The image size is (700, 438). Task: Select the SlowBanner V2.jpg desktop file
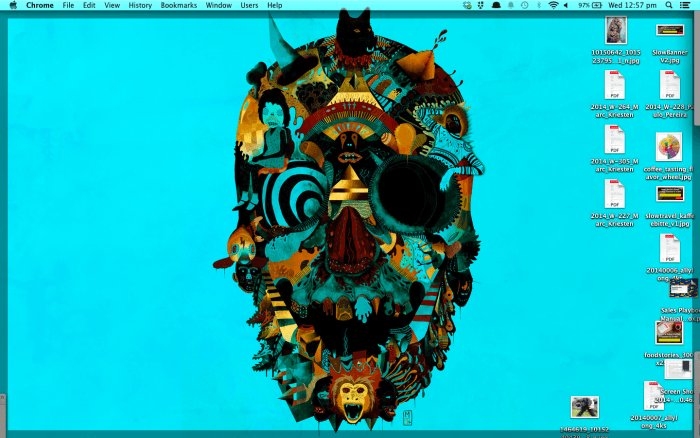pos(670,30)
